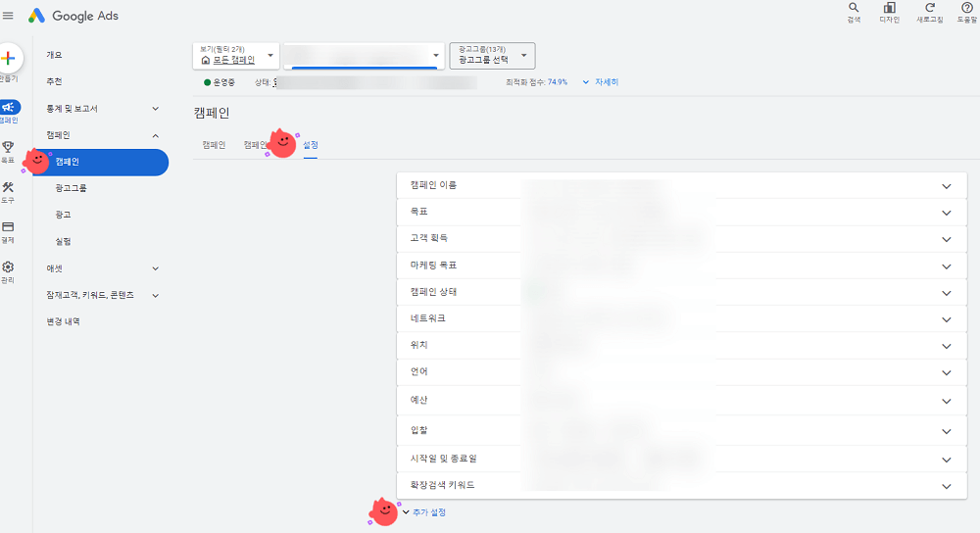Open the 도구 tools sidebar icon
Image resolution: width=980 pixels, height=533 pixels.
coord(8,187)
